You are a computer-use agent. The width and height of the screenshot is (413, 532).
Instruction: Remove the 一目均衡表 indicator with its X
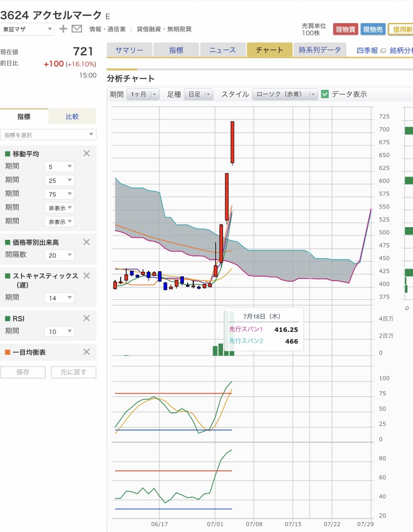(87, 352)
